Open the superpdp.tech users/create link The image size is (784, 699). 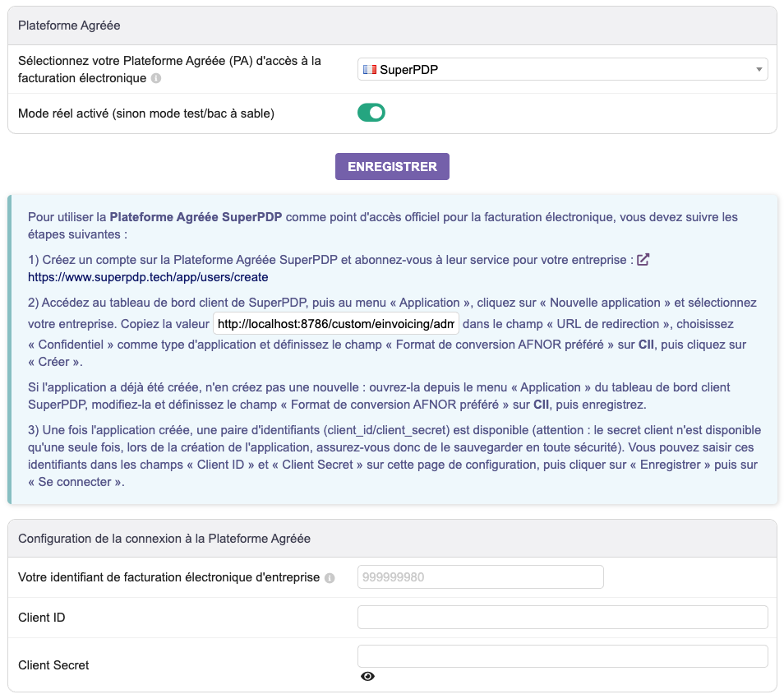tap(148, 277)
